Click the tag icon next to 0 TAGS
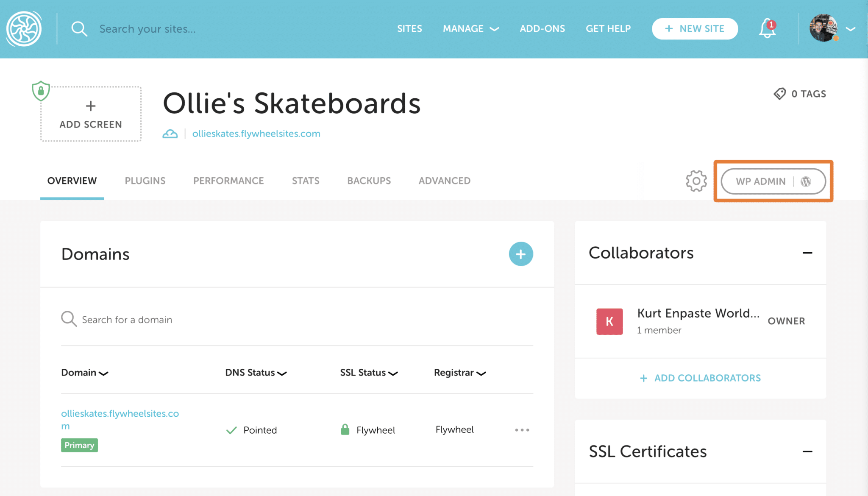868x496 pixels. (x=780, y=93)
